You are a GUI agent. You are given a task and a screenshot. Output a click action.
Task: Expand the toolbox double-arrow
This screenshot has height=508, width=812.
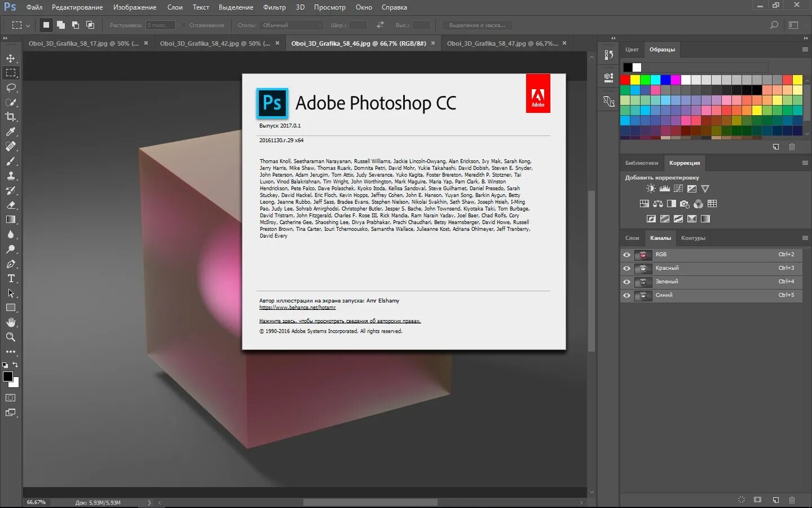[x=5, y=38]
